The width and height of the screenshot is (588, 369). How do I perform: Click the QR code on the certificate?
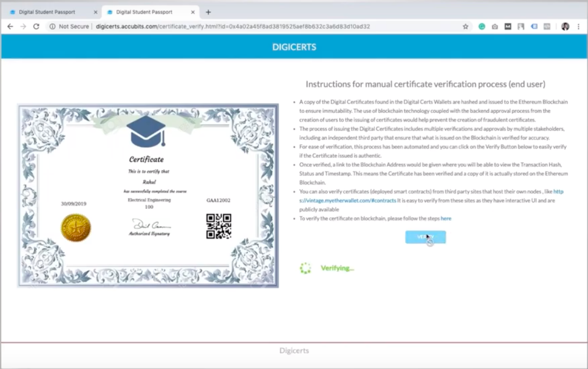(x=218, y=226)
